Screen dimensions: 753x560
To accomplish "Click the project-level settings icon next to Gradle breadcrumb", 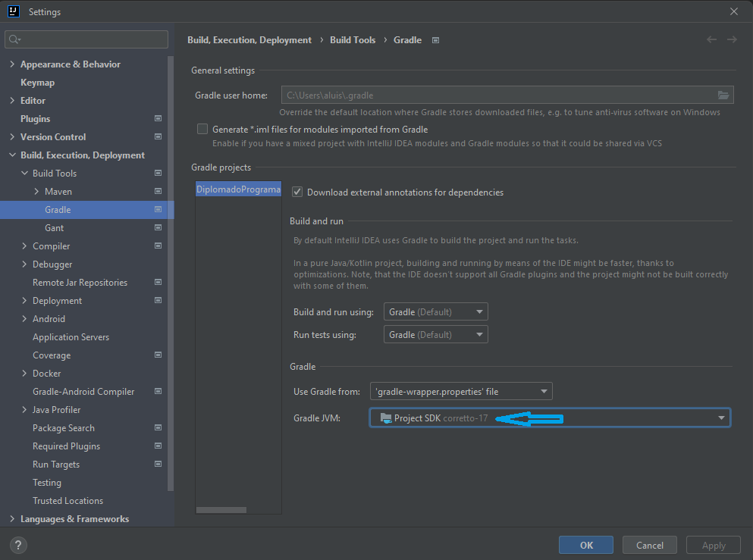I will pos(435,40).
